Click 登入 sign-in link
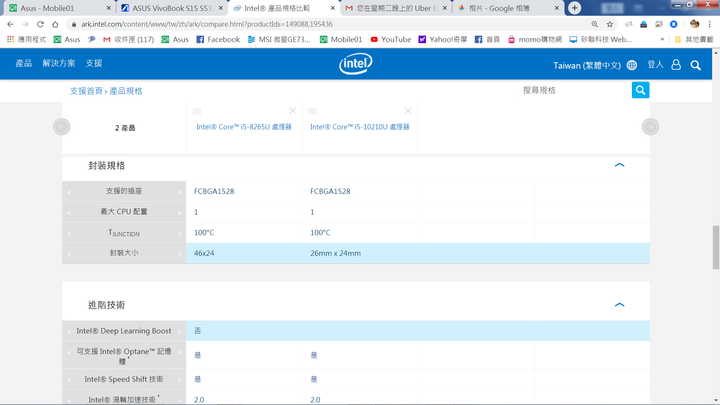The width and height of the screenshot is (720, 405). pos(655,65)
